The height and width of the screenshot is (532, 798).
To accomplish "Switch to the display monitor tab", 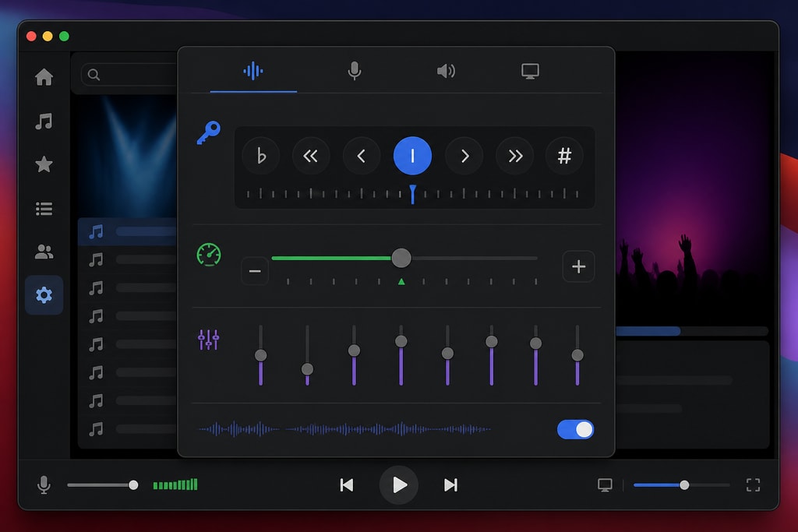I will click(530, 71).
